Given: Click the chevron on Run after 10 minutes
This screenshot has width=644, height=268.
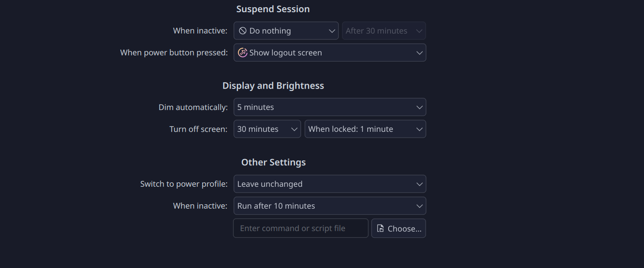Looking at the screenshot, I should [x=419, y=206].
